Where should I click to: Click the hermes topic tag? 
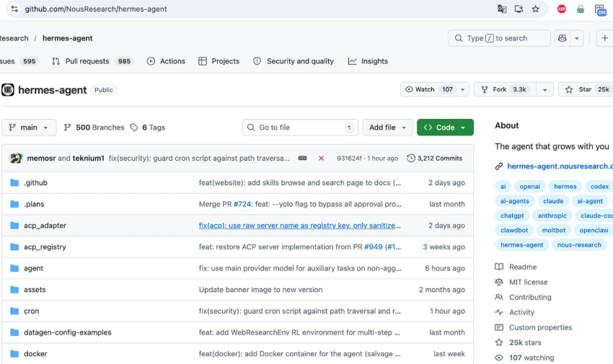click(x=565, y=186)
